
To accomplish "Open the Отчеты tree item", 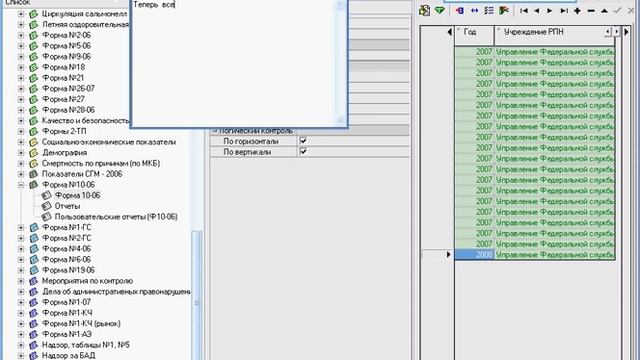I will coord(67,206).
